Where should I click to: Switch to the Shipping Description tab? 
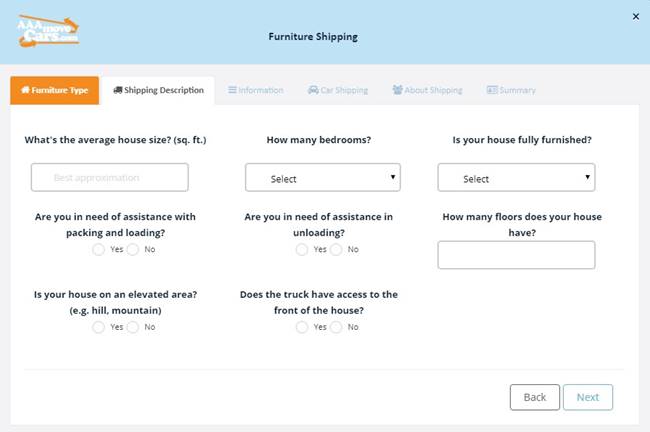158,90
